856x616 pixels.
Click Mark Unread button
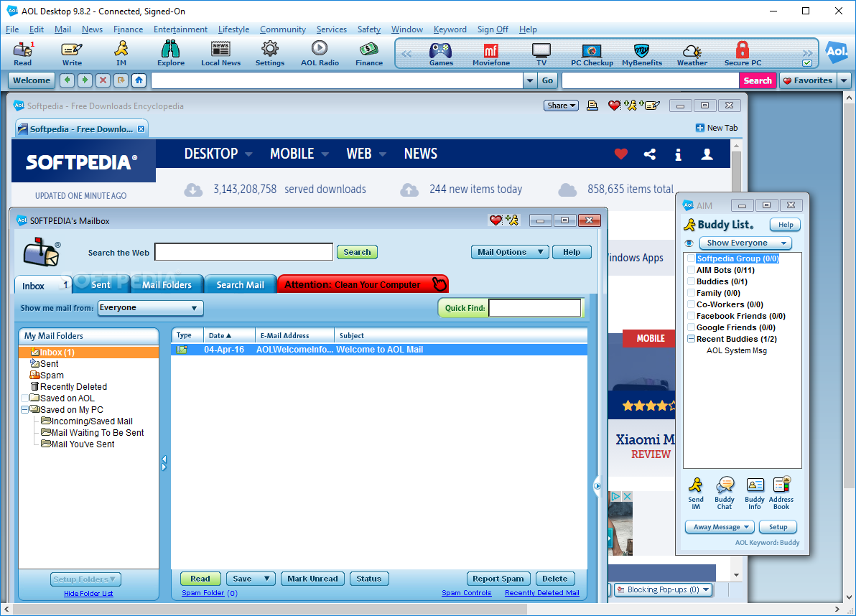click(x=312, y=579)
